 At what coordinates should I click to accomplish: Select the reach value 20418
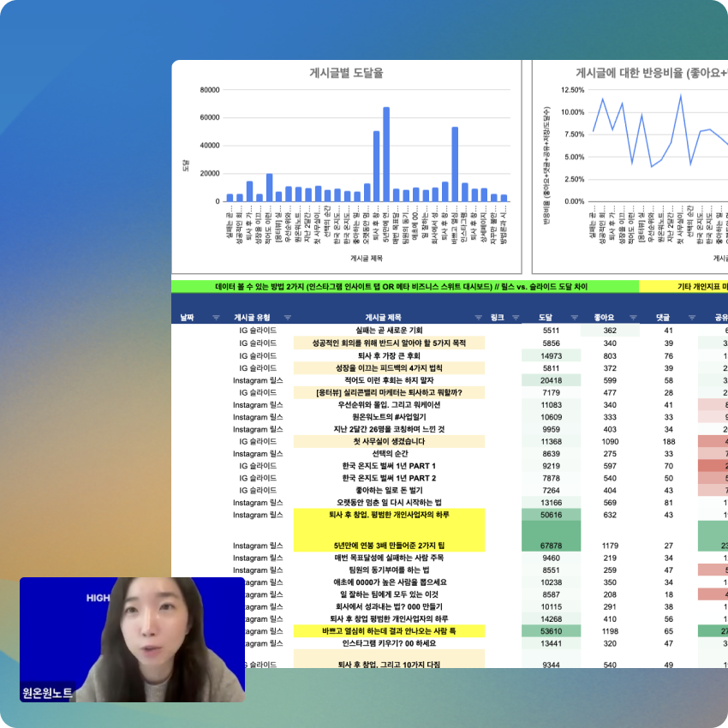point(551,380)
